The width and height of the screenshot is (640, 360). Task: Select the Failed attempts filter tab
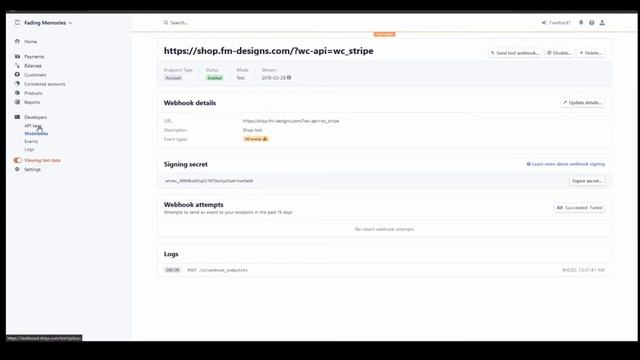(596, 208)
